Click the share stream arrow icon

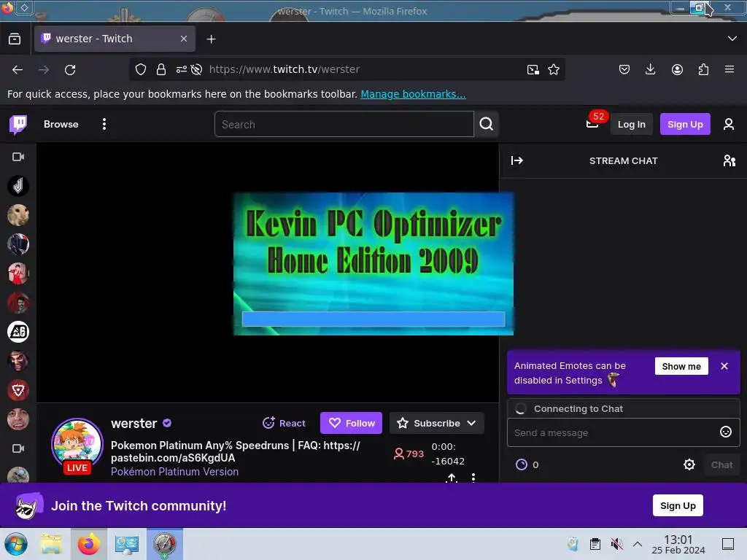click(452, 478)
